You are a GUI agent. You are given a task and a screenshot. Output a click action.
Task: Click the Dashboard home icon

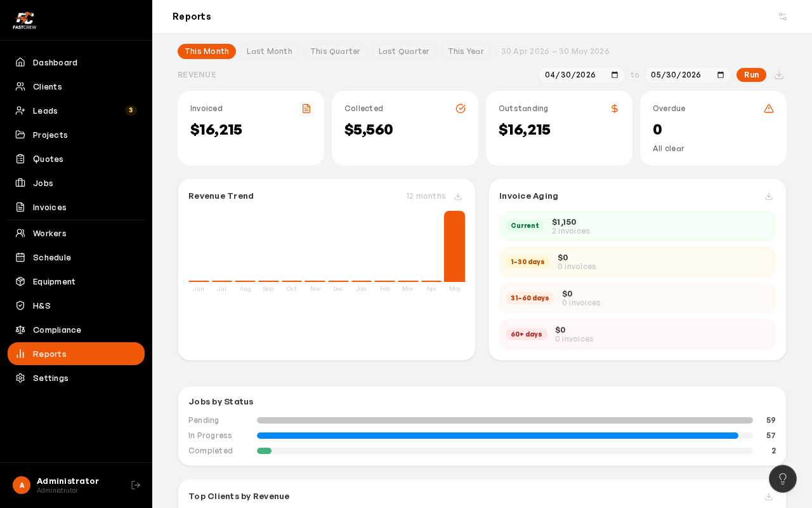point(20,62)
